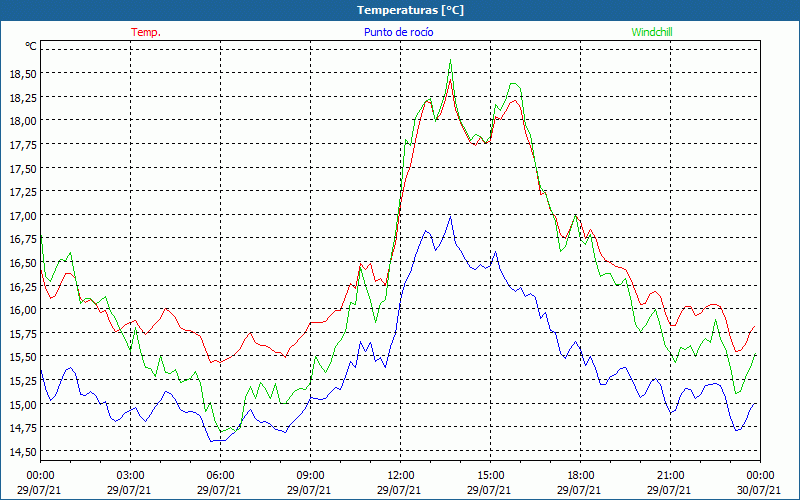
Task: Click the 18,50 y-axis value
Action: pos(23,74)
